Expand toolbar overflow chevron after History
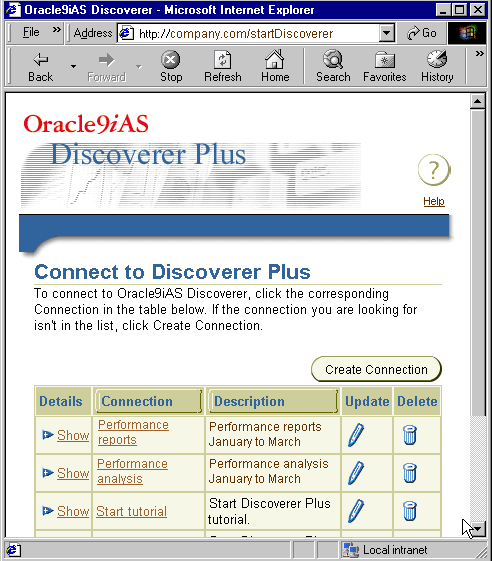This screenshot has height=561, width=492. pyautogui.click(x=479, y=54)
